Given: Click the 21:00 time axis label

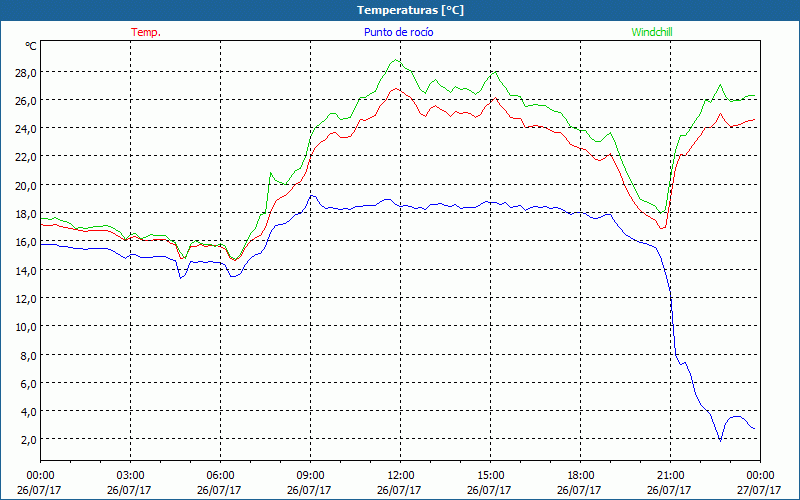Looking at the screenshot, I should pyautogui.click(x=670, y=476).
